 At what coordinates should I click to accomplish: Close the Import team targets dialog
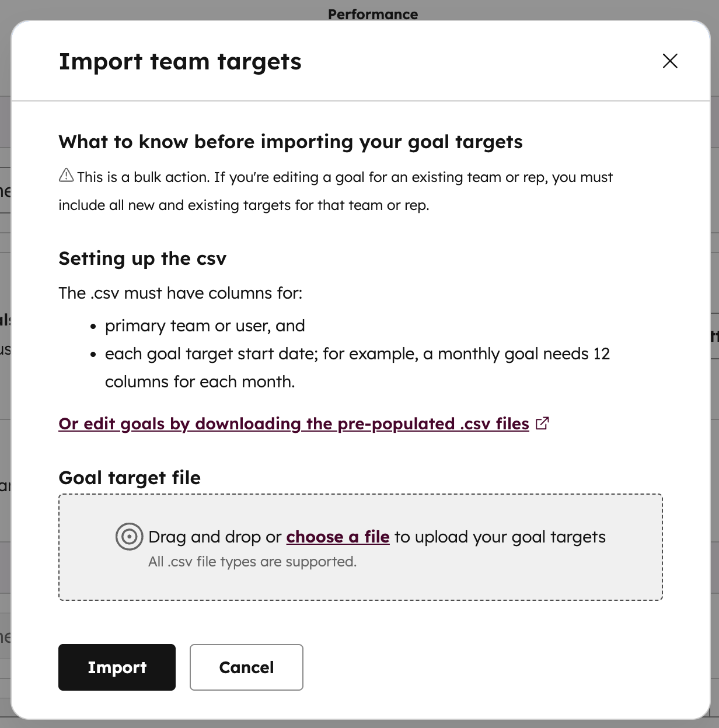tap(670, 61)
